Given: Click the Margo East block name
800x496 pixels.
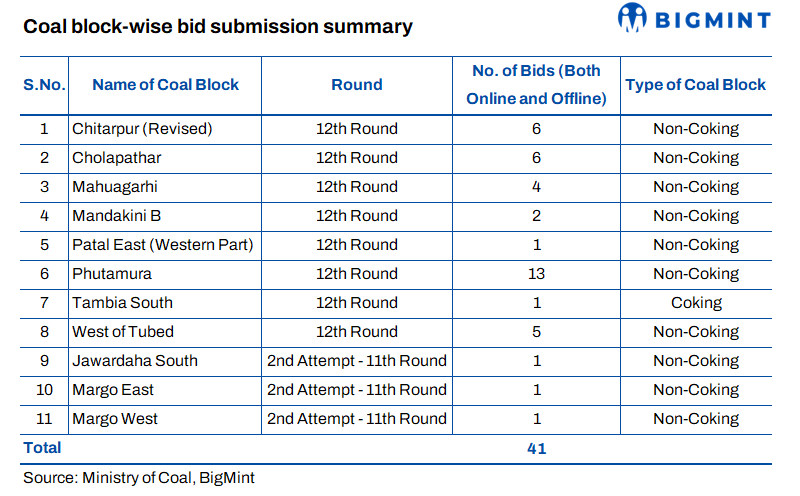Looking at the screenshot, I should 113,390.
